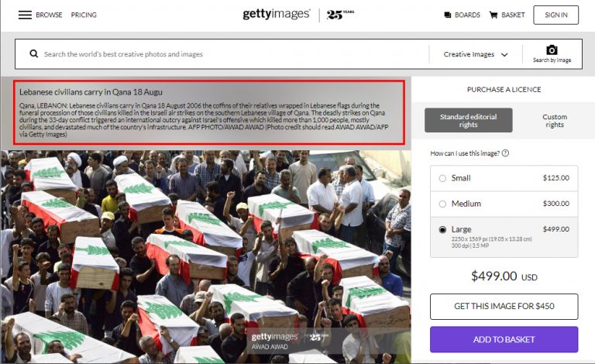Image resolution: width=595 pixels, height=364 pixels.
Task: Select the Small size radio button
Action: click(x=442, y=178)
